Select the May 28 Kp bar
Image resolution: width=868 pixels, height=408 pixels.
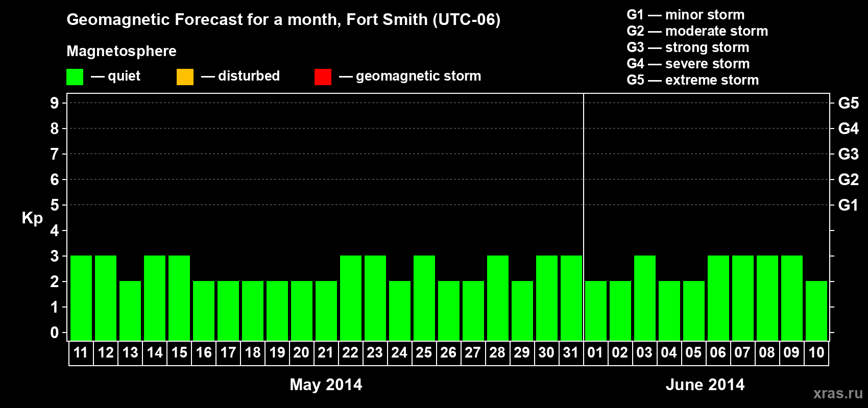pos(498,298)
